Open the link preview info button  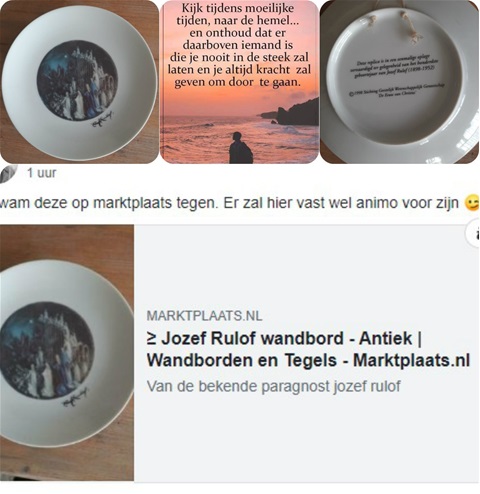pos(473,234)
